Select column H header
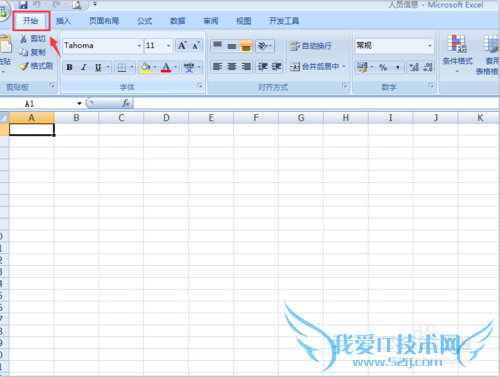The width and height of the screenshot is (500, 377). [x=346, y=118]
